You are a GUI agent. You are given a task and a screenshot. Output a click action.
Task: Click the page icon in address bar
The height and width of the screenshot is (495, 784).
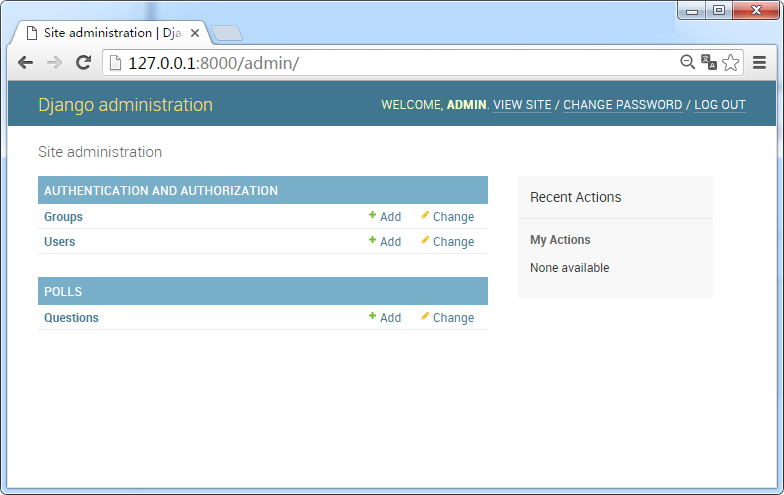[116, 62]
